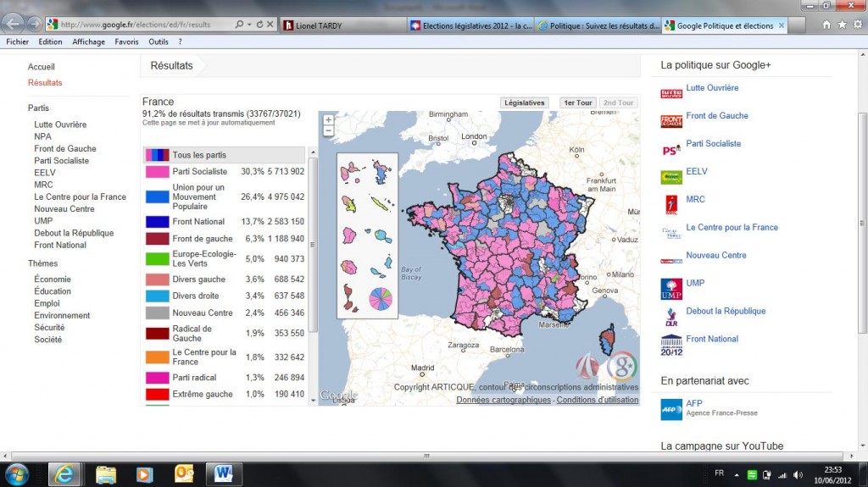Click Accueil in left navigation
868x487 pixels.
click(x=41, y=67)
